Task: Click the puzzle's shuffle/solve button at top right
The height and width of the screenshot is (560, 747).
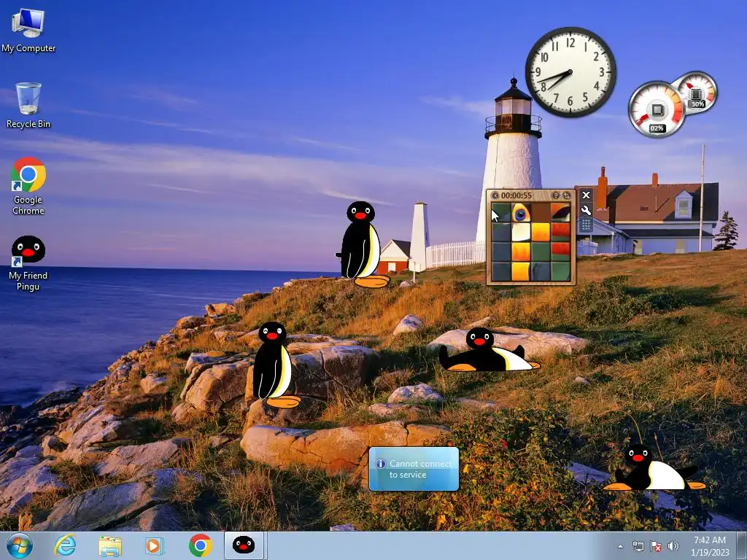Action: tap(566, 195)
